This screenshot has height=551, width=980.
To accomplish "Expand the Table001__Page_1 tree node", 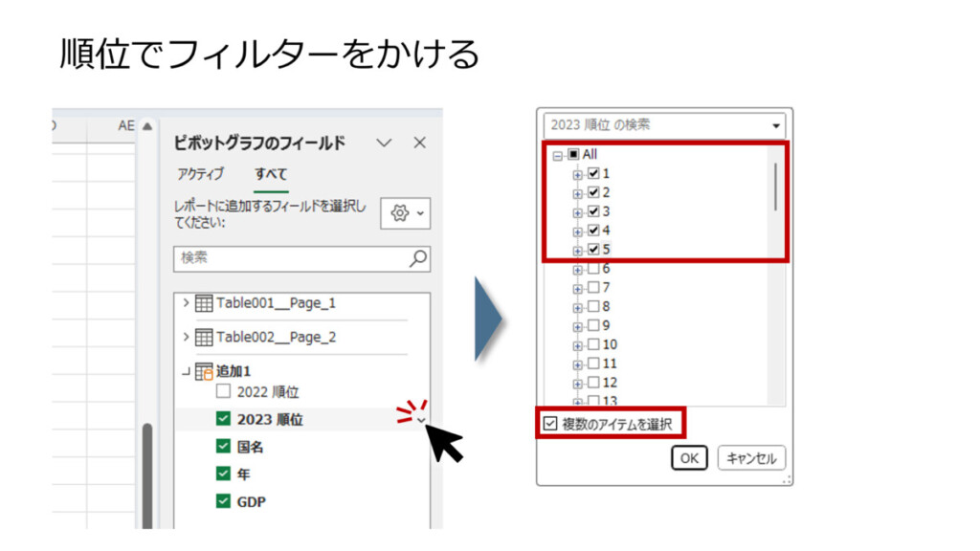I will [187, 303].
